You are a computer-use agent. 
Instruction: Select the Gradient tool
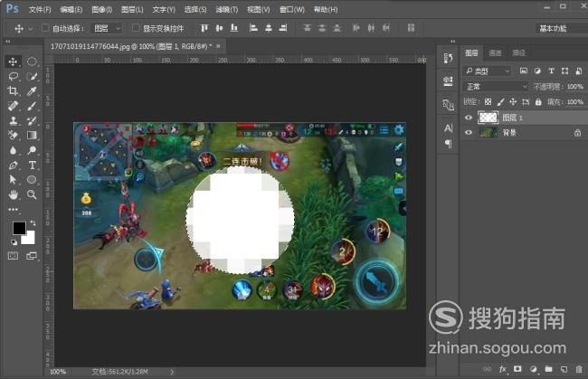coord(32,136)
